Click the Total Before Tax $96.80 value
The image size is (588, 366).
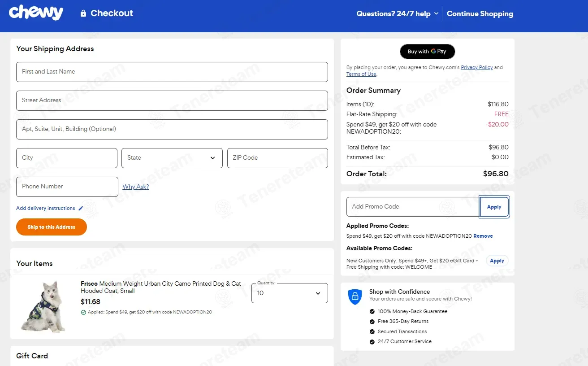tap(499, 147)
